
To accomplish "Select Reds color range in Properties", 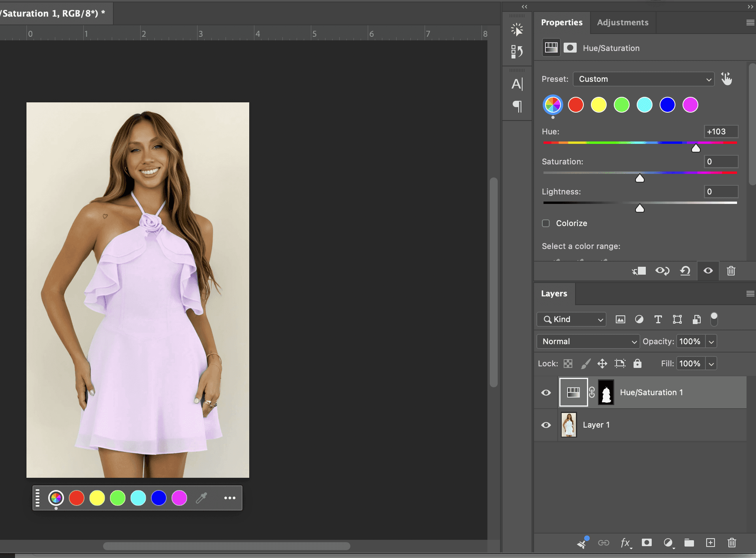I will coord(576,105).
